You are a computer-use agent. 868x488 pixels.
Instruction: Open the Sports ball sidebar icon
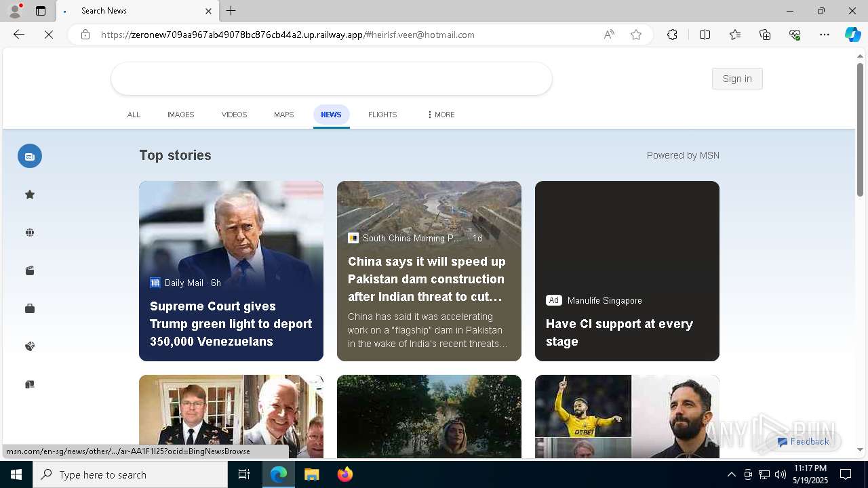click(30, 346)
